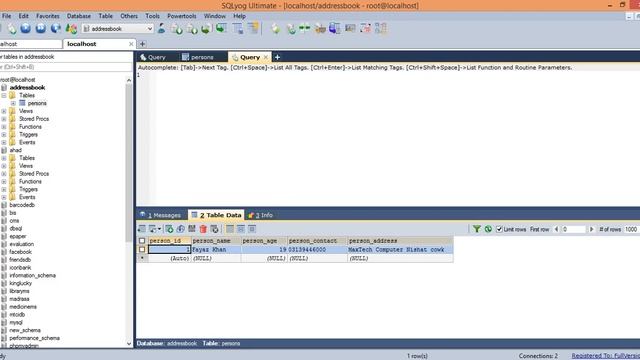Image resolution: width=640 pixels, height=360 pixels.
Task: Click the save changes disk icon in grid toolbar
Action: click(192, 229)
